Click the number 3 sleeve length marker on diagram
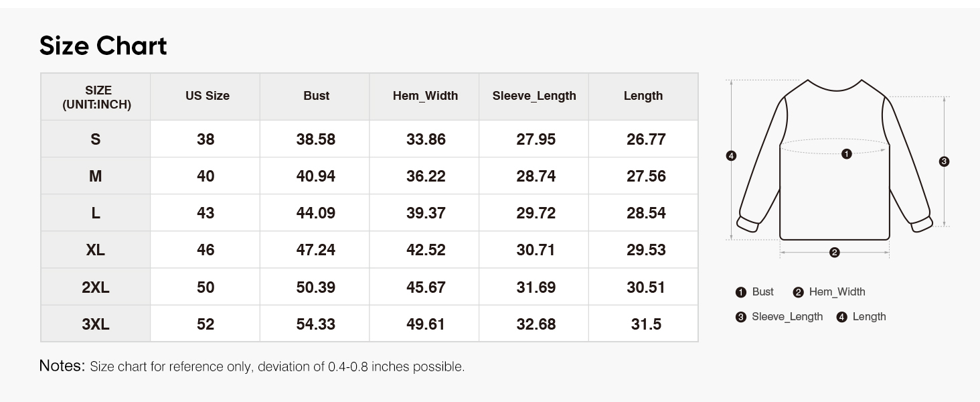 coord(944,161)
